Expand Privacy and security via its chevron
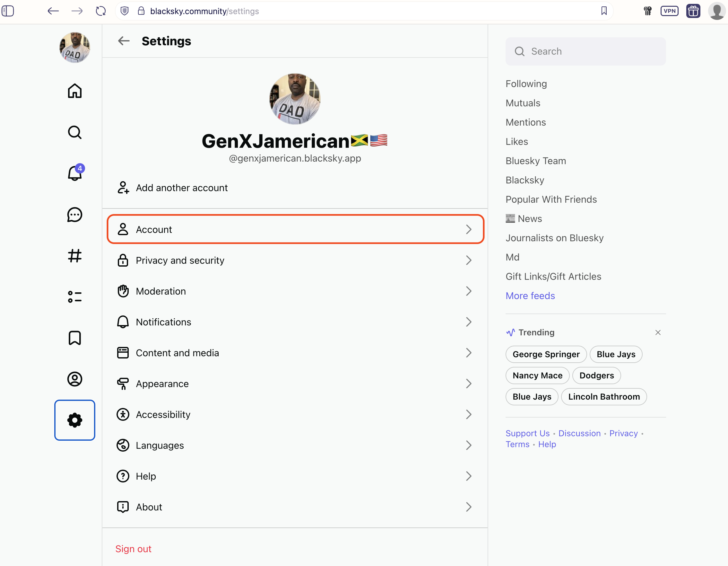This screenshot has height=566, width=728. [x=469, y=260]
